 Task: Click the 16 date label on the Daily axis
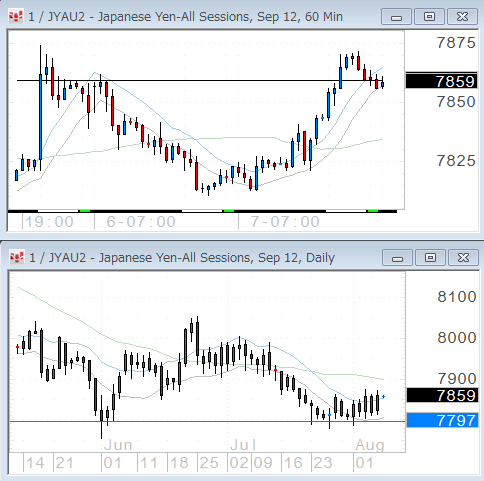[294, 463]
